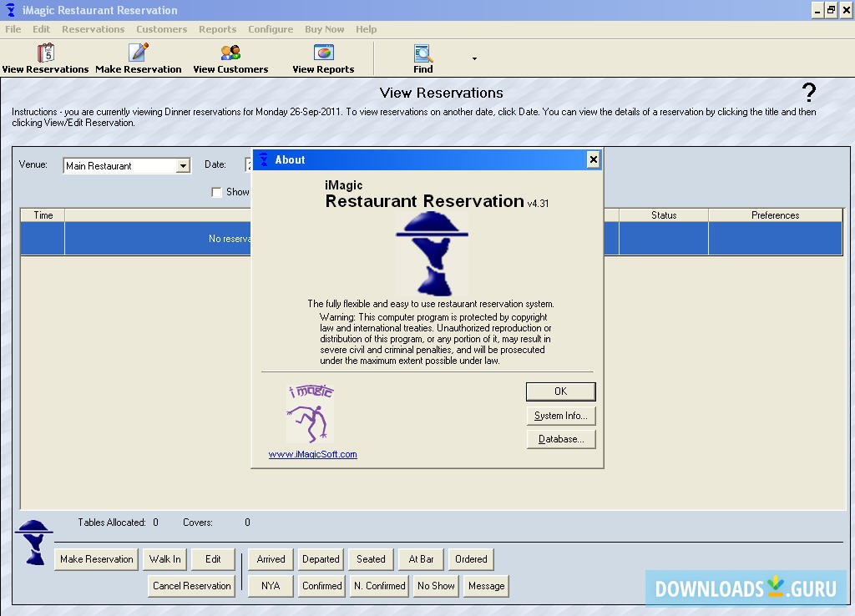The width and height of the screenshot is (855, 616).
Task: Open help via the question mark icon
Action: pyautogui.click(x=807, y=93)
